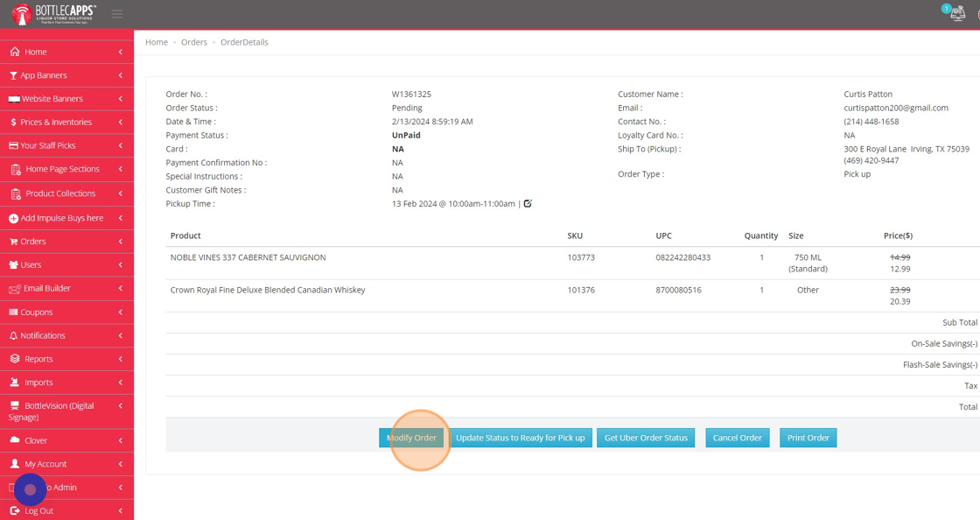Open the notifications icon in top bar
The image size is (980, 520).
[x=957, y=13]
